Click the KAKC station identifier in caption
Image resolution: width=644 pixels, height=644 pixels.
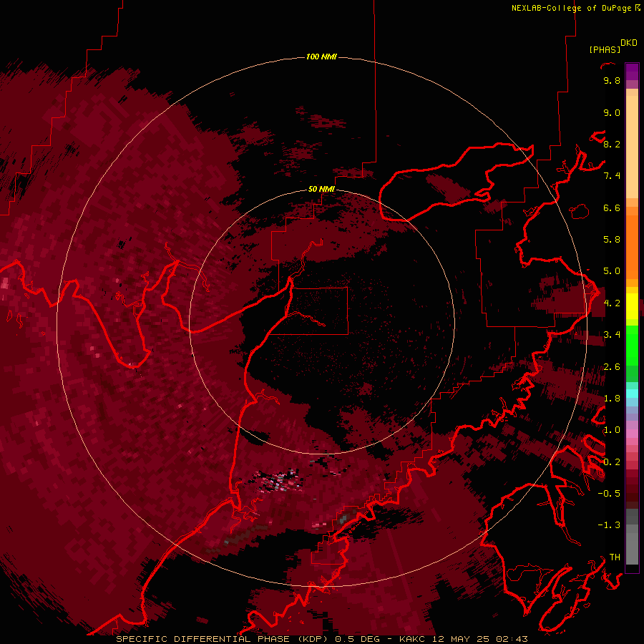pyautogui.click(x=413, y=639)
